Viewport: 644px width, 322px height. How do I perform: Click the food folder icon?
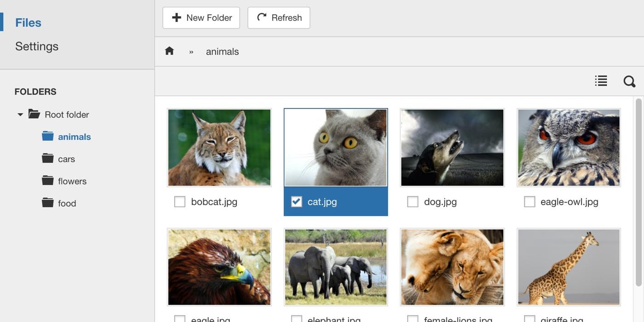[48, 202]
